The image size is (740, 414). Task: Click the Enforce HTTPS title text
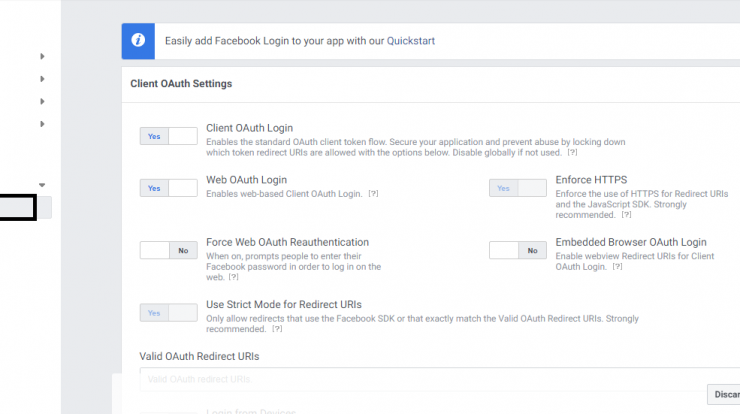click(x=591, y=180)
